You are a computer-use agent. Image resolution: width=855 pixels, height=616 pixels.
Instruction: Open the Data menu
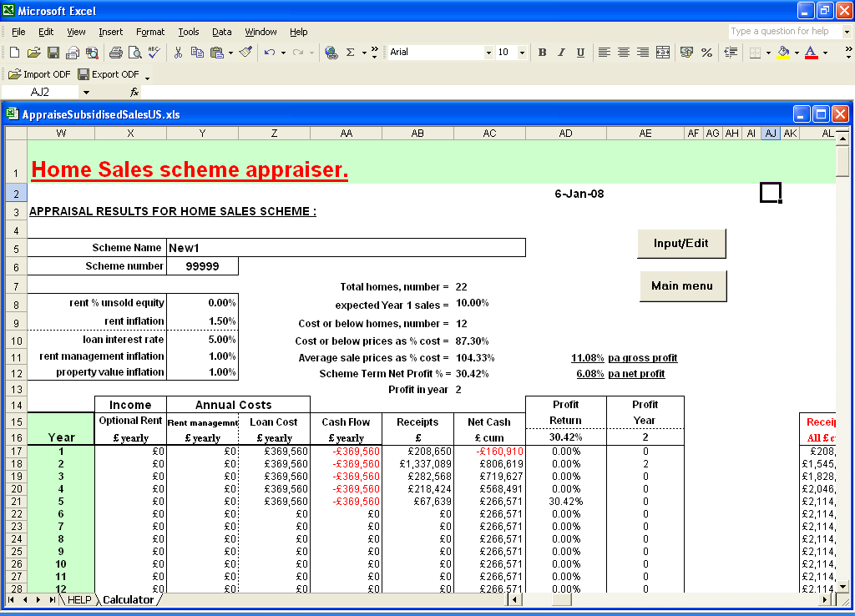[222, 32]
